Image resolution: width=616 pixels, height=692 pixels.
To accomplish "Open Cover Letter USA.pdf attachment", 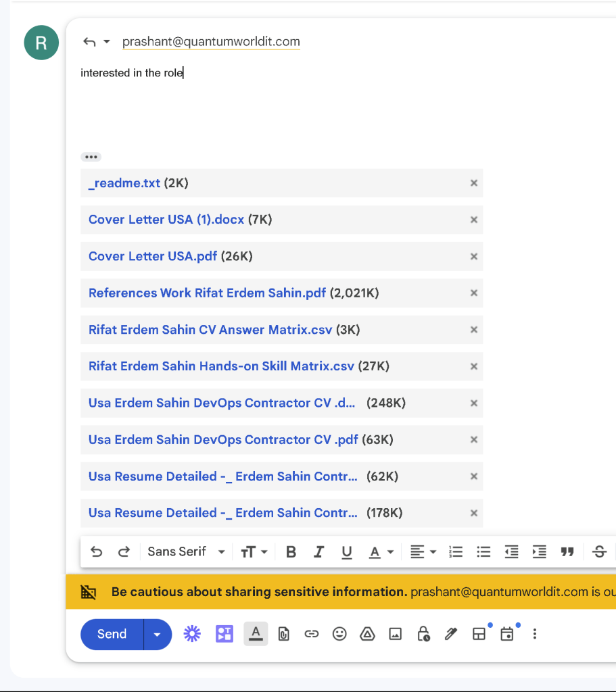I will coord(153,256).
